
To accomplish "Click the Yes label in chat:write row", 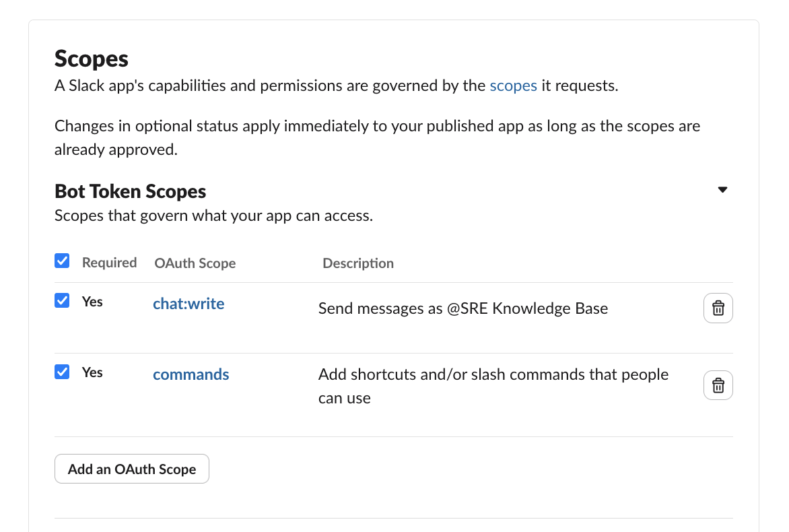I will click(92, 302).
